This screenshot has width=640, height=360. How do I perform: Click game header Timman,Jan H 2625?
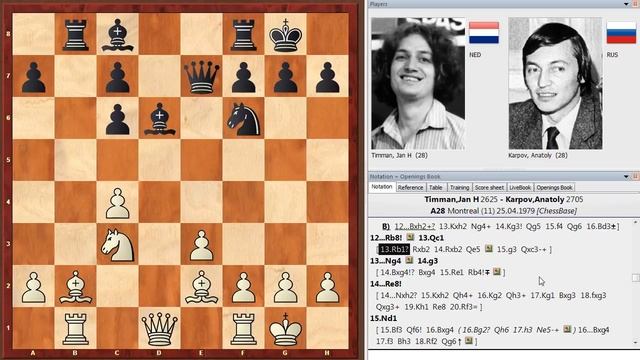coord(461,200)
